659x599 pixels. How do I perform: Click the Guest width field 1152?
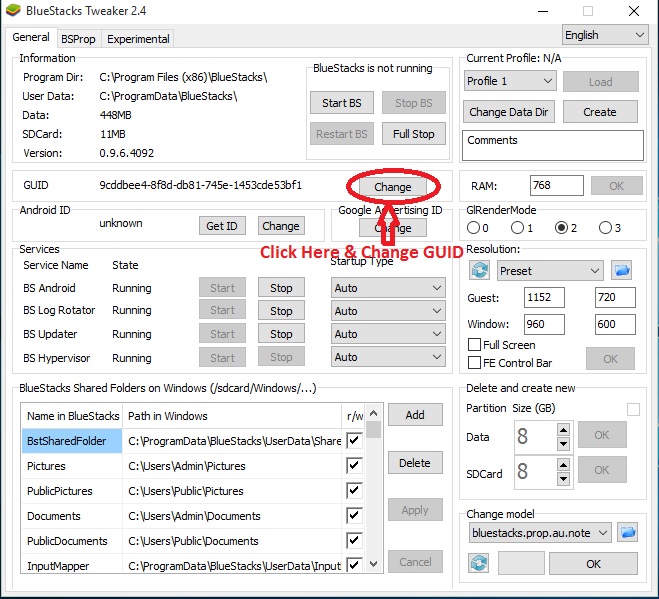point(544,298)
